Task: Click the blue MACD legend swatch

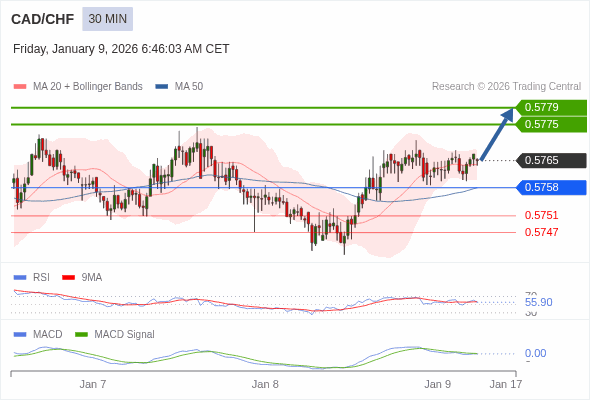Action: click(x=20, y=335)
